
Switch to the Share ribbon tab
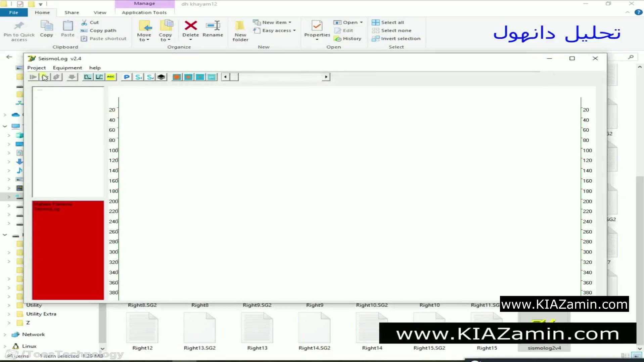point(72,12)
